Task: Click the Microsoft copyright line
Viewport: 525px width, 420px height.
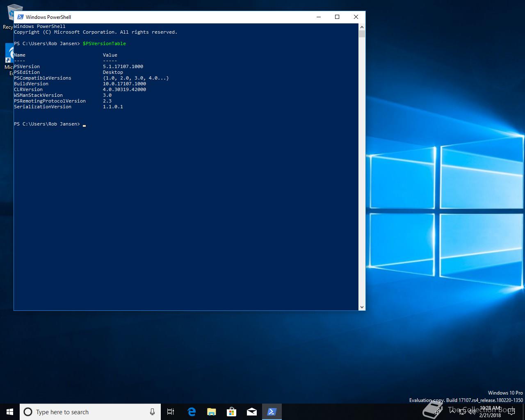Action: [96, 32]
